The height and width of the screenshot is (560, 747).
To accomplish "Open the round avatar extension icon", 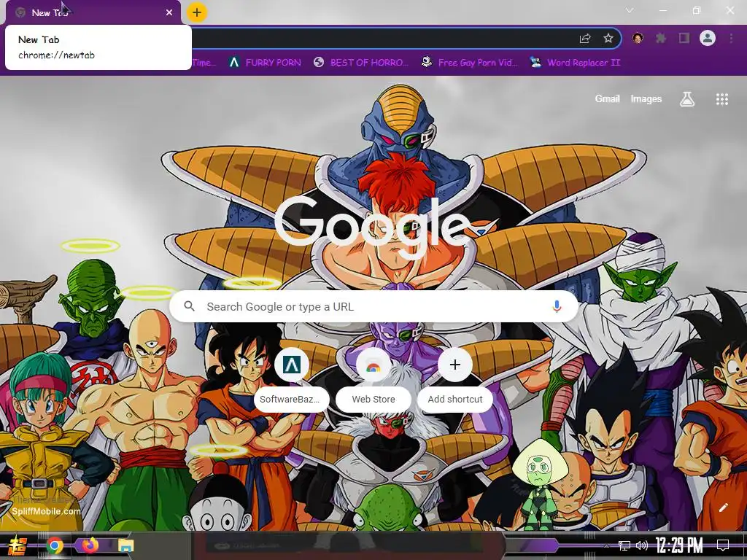I will tap(638, 38).
